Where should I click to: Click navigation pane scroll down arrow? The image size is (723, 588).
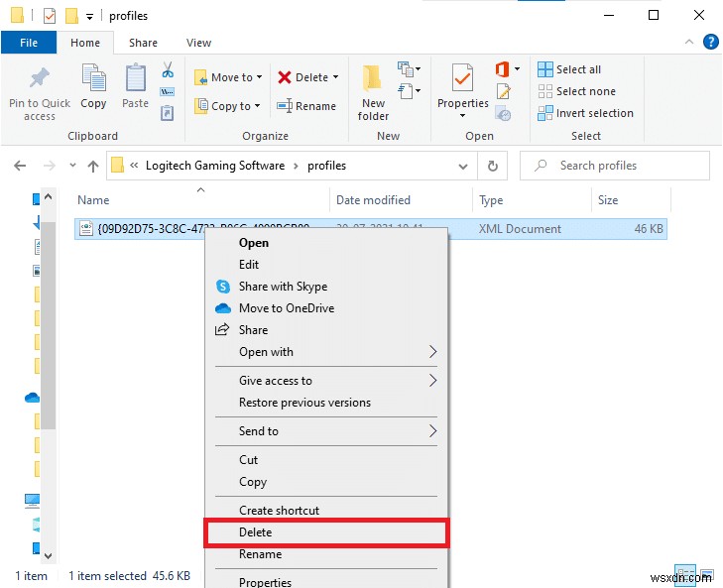(x=49, y=555)
